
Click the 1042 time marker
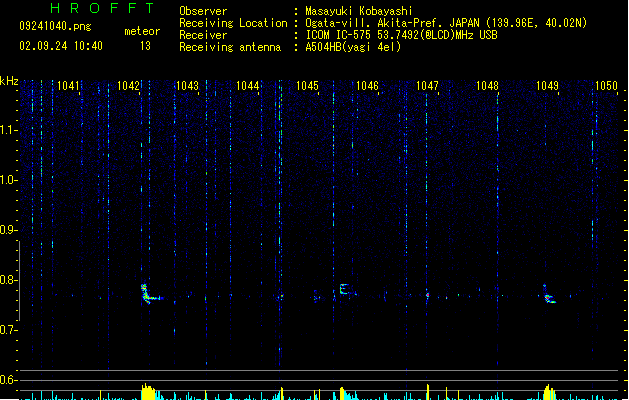pos(128,85)
